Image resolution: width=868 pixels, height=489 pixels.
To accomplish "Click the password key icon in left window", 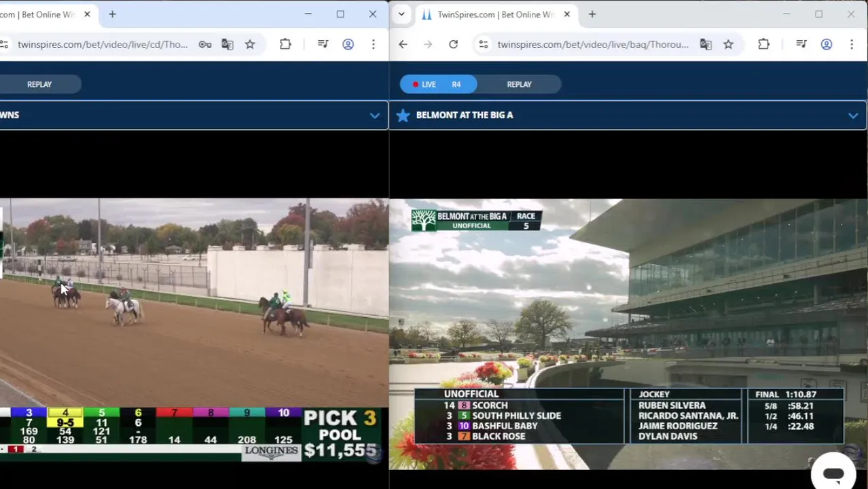I will click(x=204, y=45).
